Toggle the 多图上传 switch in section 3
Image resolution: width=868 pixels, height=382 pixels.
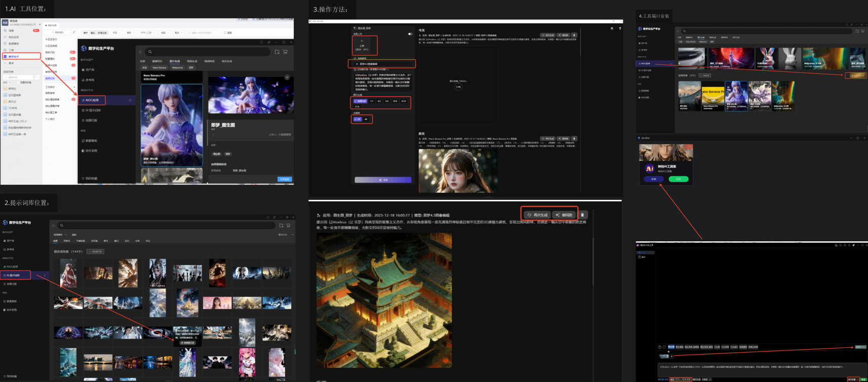[x=410, y=34]
